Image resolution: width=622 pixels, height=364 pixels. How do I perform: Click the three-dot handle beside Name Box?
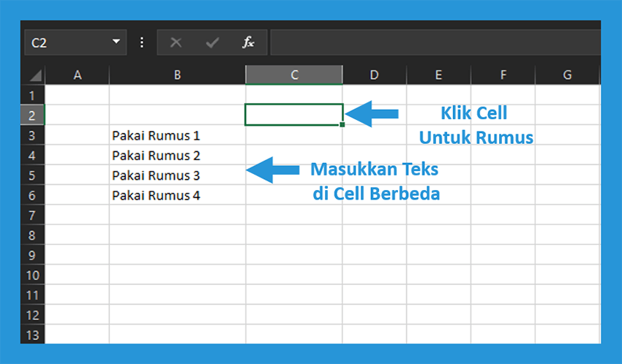[142, 42]
